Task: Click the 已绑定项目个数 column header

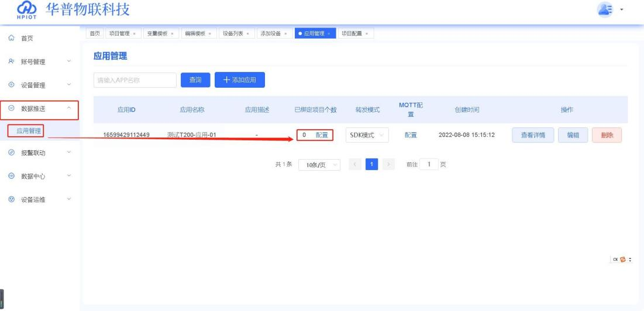Action: [315, 109]
